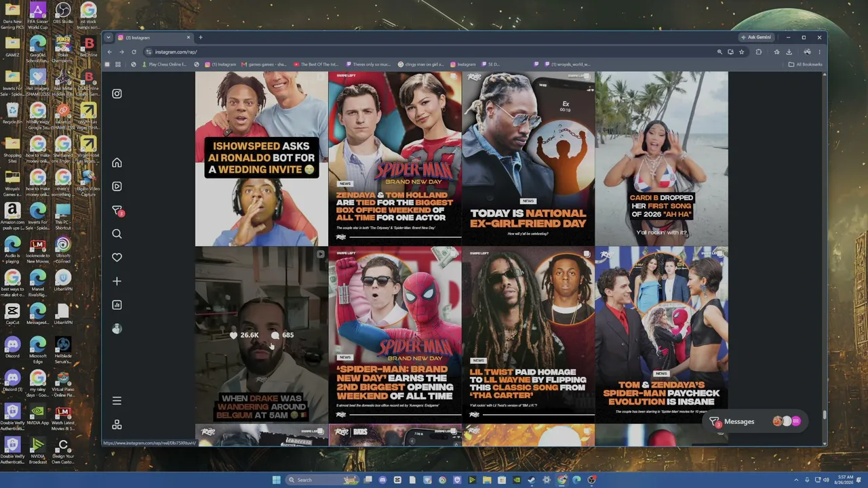Open the All Bookmarks folder
Image resolution: width=868 pixels, height=488 pixels.
805,64
